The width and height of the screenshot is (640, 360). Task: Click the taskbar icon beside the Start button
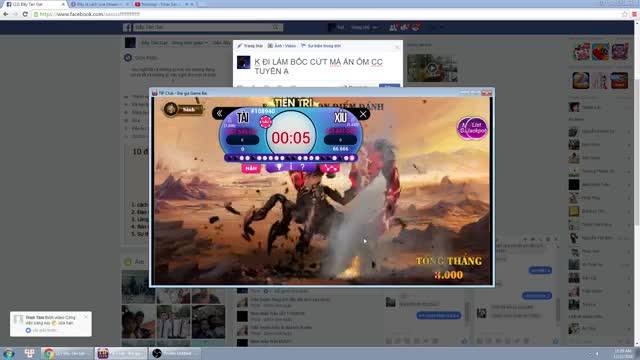[x=29, y=353]
